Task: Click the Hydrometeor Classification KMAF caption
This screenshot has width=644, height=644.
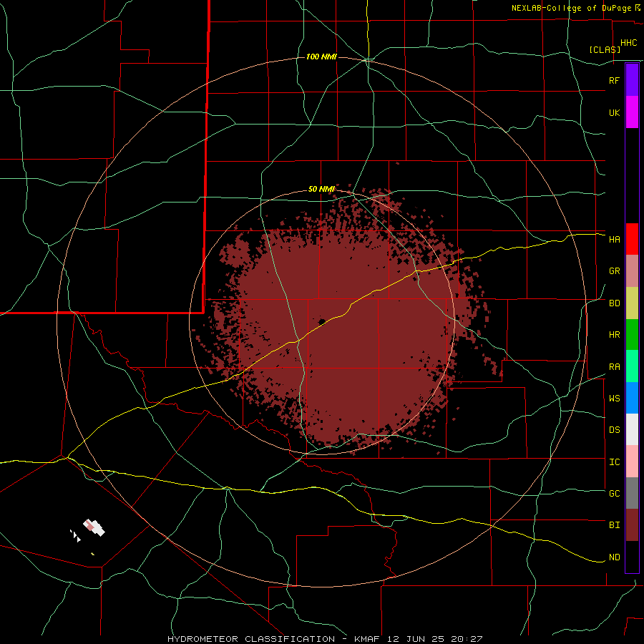Action: [x=325, y=639]
